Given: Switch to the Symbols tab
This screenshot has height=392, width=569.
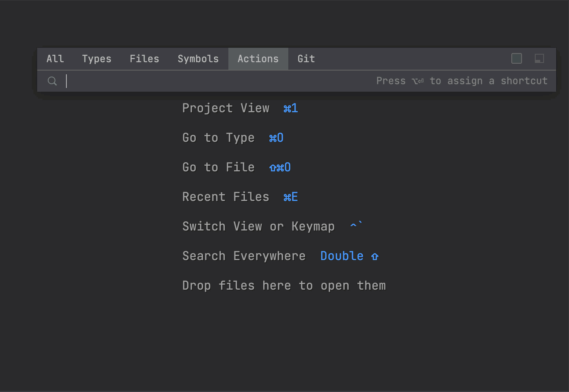Looking at the screenshot, I should pyautogui.click(x=198, y=59).
